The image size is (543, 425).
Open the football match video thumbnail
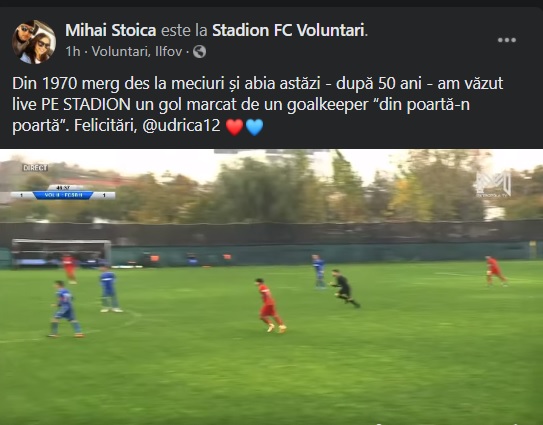pos(272,287)
